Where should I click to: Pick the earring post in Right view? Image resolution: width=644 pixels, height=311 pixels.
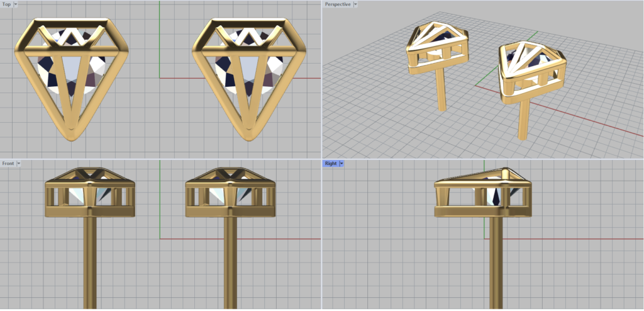[x=496, y=264]
